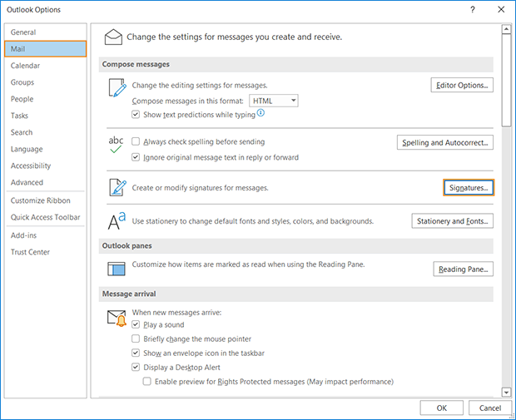This screenshot has width=516, height=420.
Task: Click the envelope with bell arrival icon
Action: click(x=117, y=318)
